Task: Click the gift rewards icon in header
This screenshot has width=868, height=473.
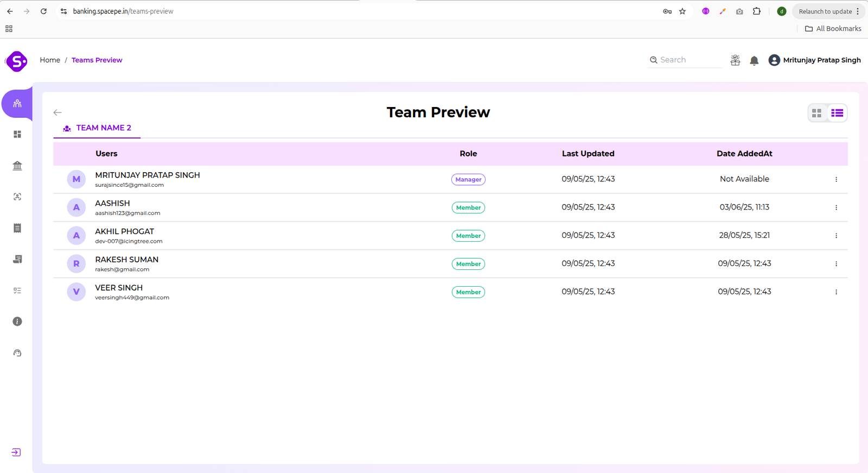Action: pos(735,60)
